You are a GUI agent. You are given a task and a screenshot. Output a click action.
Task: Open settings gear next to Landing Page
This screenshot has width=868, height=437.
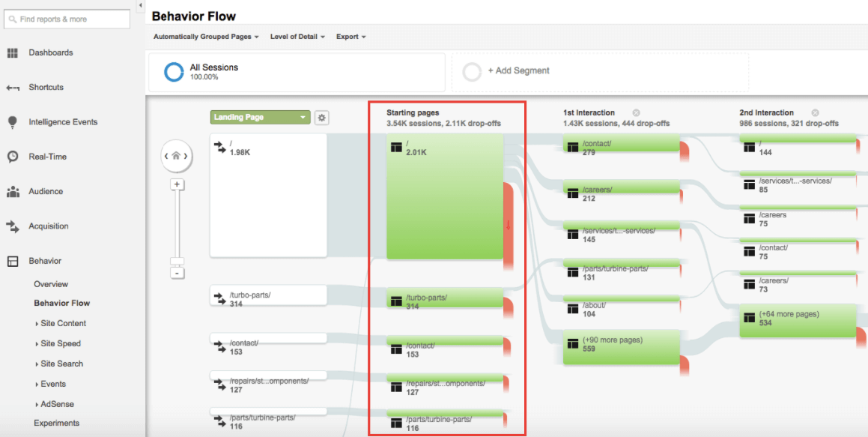321,118
